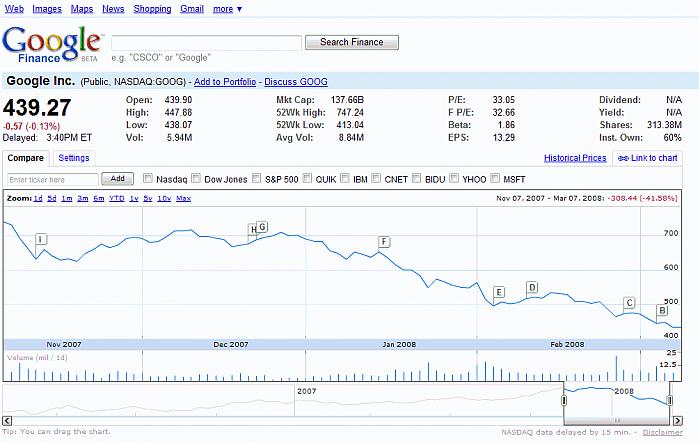Select the 6m zoom range
Viewport: 700px width, 443px height.
pos(98,199)
